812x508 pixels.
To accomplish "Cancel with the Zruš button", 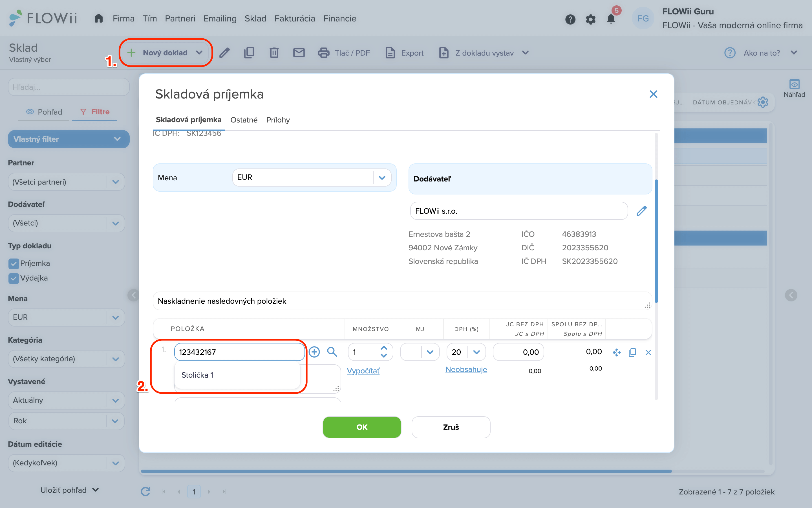I will tap(451, 427).
